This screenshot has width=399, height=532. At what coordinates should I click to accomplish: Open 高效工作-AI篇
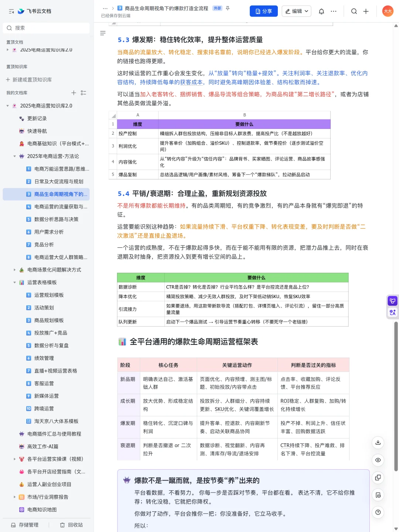[x=46, y=447]
